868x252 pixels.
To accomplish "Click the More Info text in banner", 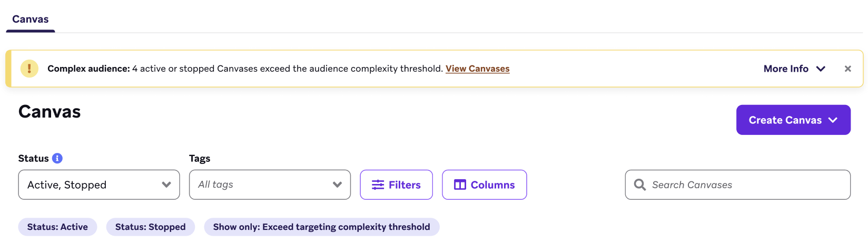I will click(x=786, y=69).
